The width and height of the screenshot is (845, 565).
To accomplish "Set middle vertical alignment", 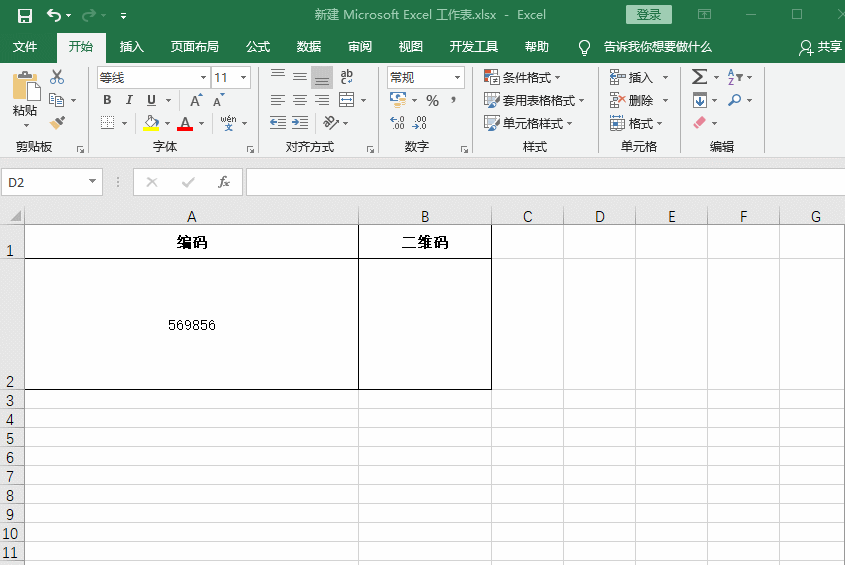I will point(300,77).
